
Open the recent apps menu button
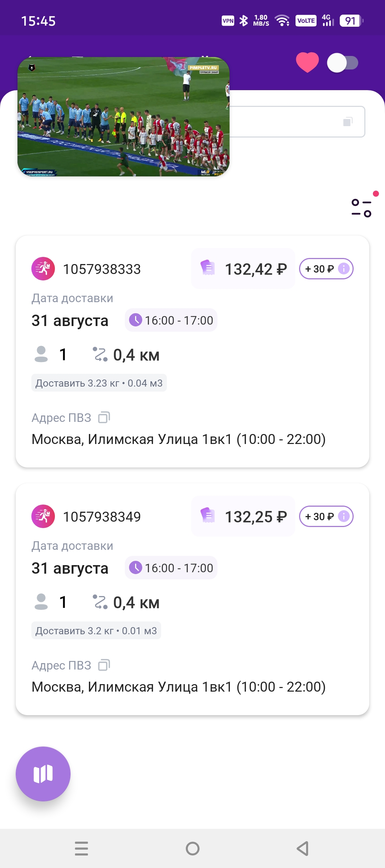point(81,848)
